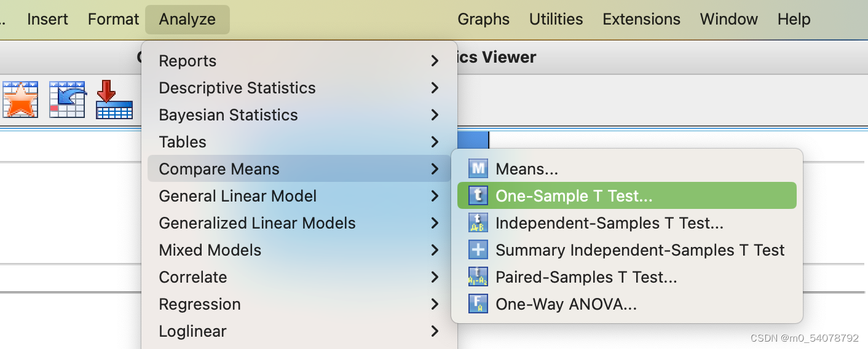Click the Means 'M' icon
The image size is (868, 349).
pos(478,169)
